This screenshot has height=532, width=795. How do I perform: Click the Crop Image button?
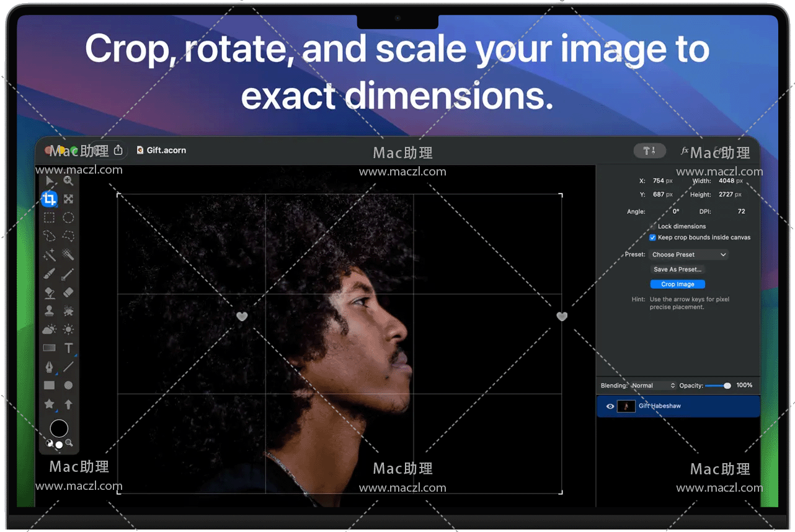tap(677, 284)
